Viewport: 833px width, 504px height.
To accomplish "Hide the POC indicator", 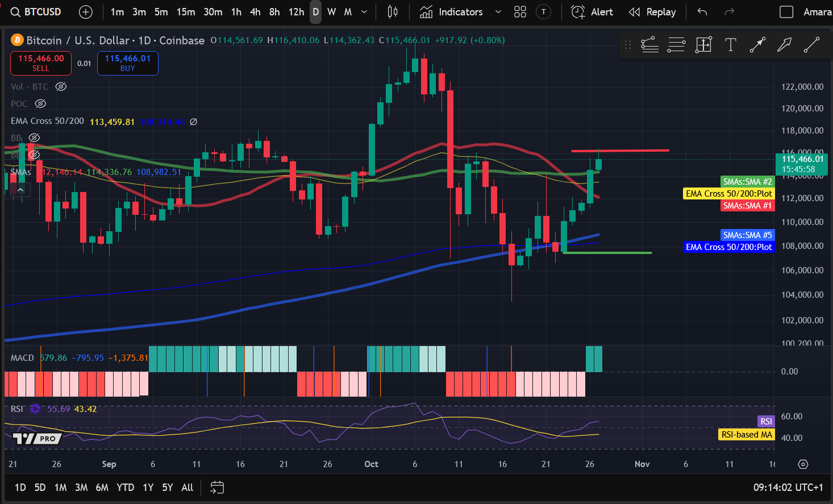I will tap(40, 103).
